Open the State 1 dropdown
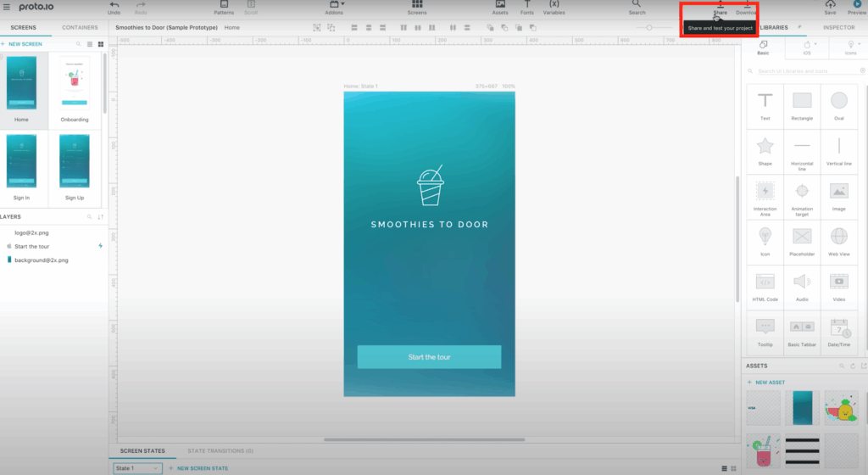The width and height of the screenshot is (868, 475). click(137, 468)
